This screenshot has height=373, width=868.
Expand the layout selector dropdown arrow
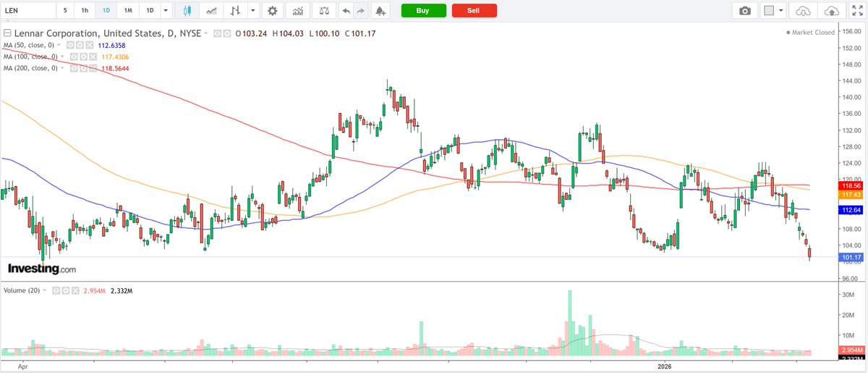(x=783, y=11)
